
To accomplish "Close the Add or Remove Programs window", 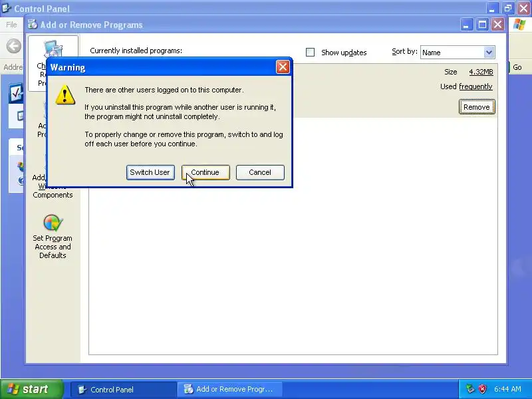I will point(497,25).
